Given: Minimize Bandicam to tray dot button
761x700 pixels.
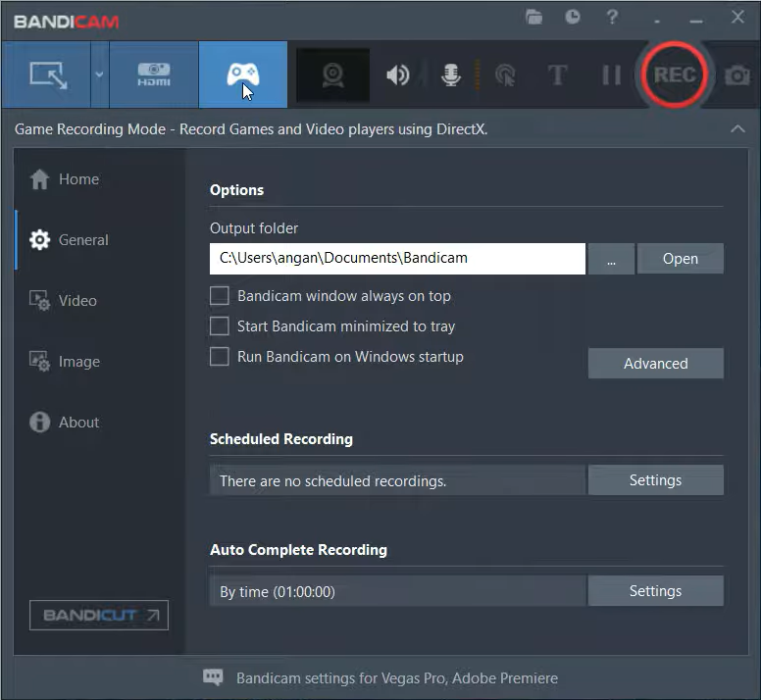Looking at the screenshot, I should coord(657,22).
